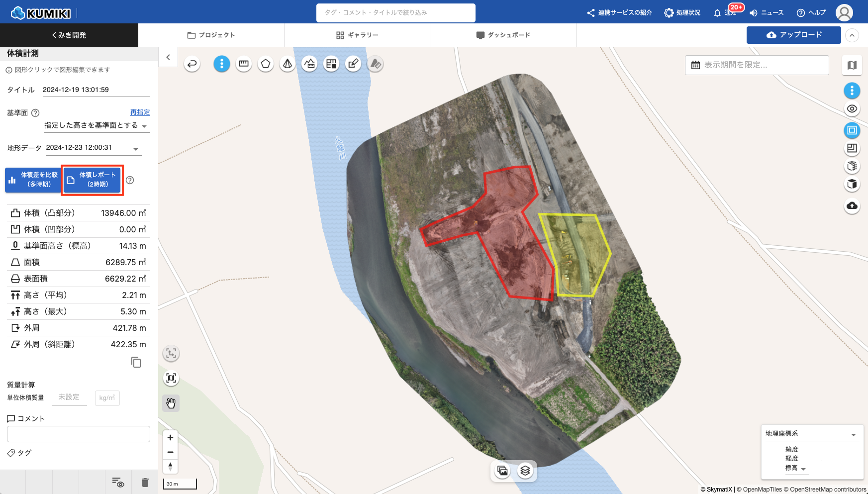Open the 基準面 reference plane dropdown
This screenshot has width=868, height=494.
click(96, 126)
